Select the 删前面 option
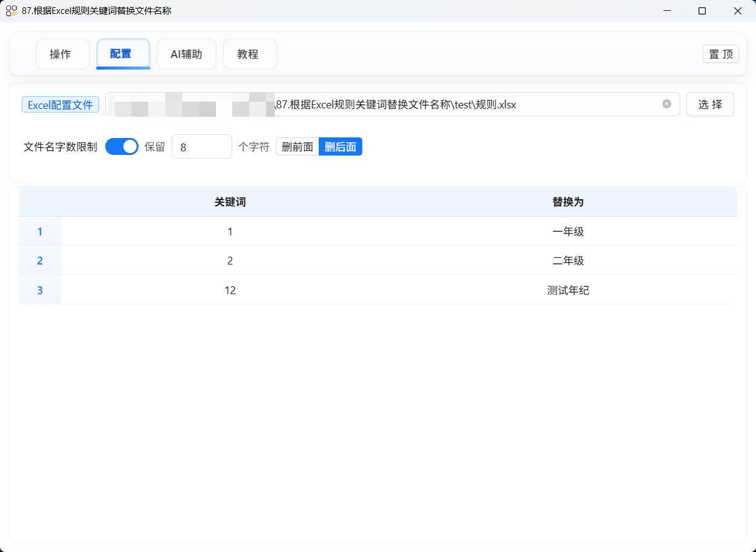Viewport: 756px width, 552px height. [x=298, y=146]
